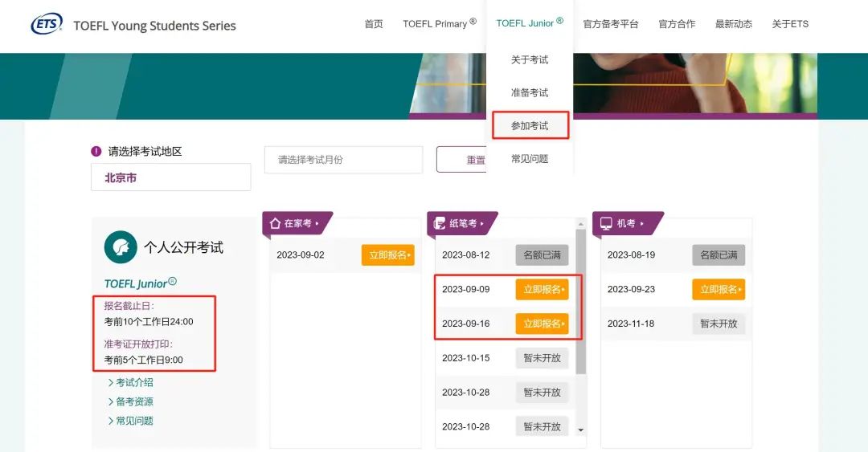Click the paper-pencil icon on 纸笔考 tab

click(x=440, y=223)
